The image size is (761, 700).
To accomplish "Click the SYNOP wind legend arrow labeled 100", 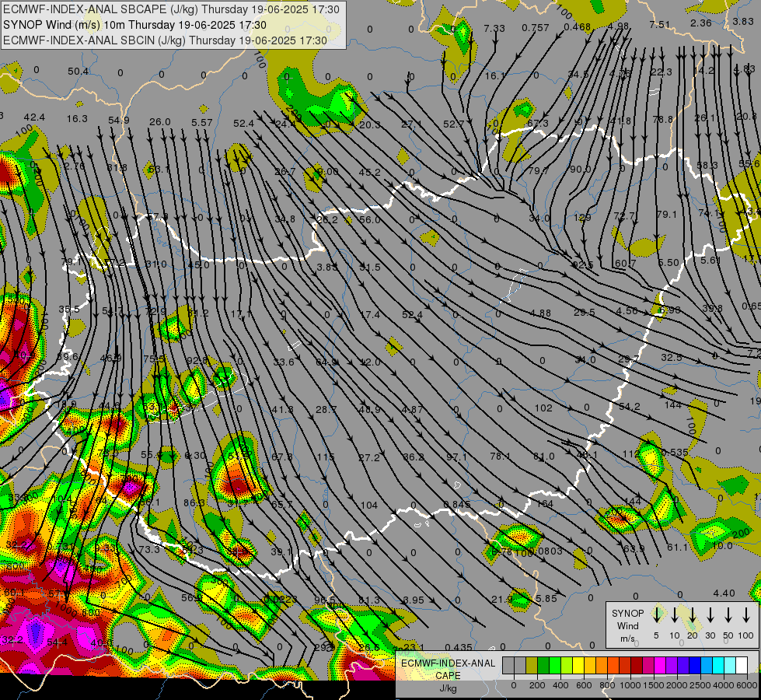I will click(746, 615).
